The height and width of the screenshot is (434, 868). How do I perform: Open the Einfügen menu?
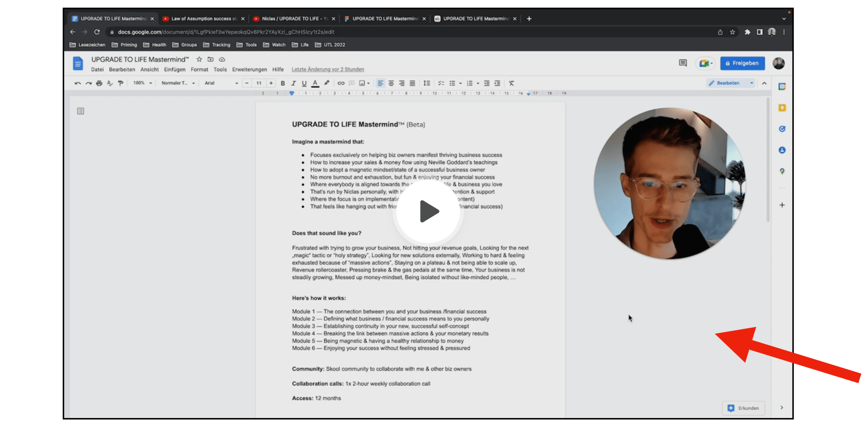(174, 70)
